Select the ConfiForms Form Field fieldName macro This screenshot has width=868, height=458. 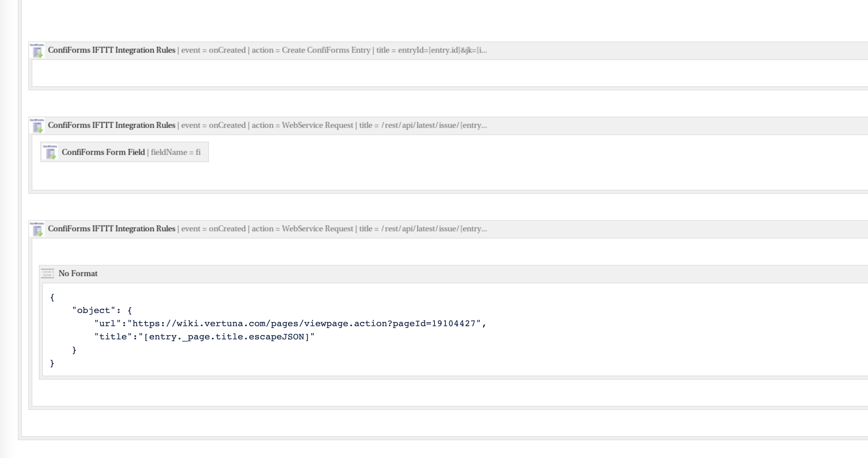125,152
